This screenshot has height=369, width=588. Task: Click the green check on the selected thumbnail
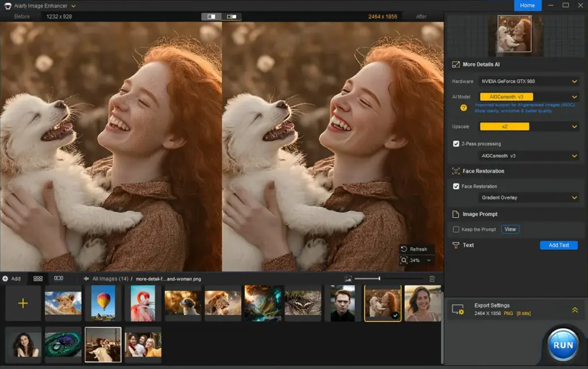coord(395,316)
